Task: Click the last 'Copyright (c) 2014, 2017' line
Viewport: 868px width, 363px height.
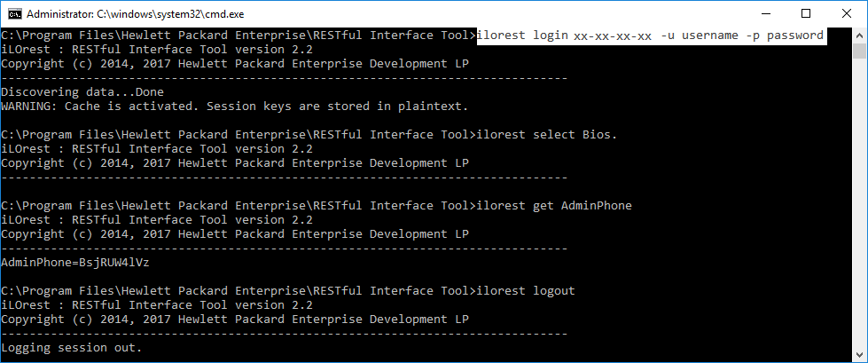Action: pyautogui.click(x=235, y=320)
